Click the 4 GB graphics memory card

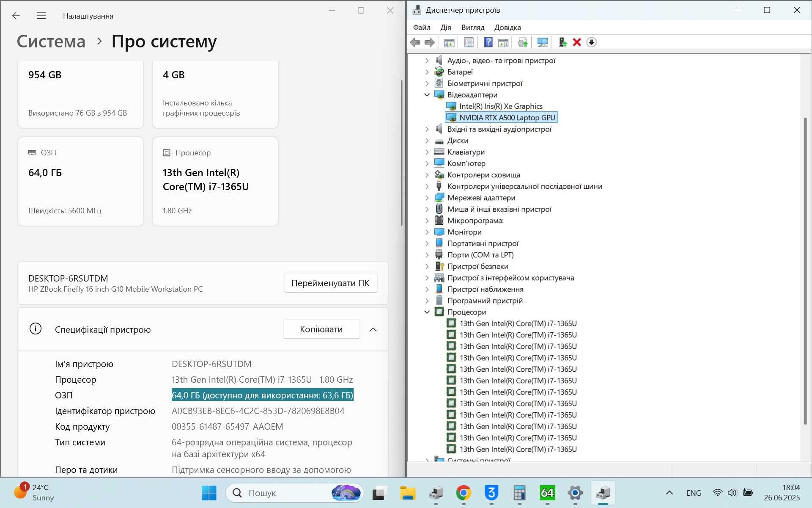click(215, 94)
